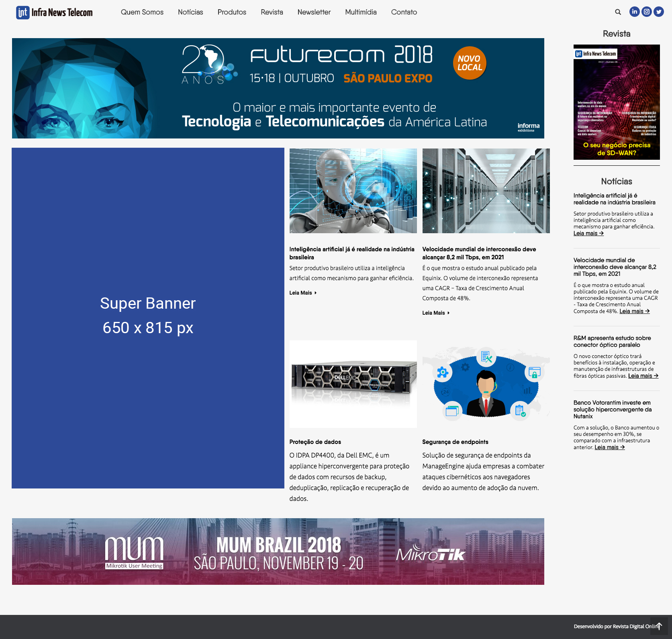
Task: Click the back-to-top arrow icon
Action: click(x=659, y=626)
